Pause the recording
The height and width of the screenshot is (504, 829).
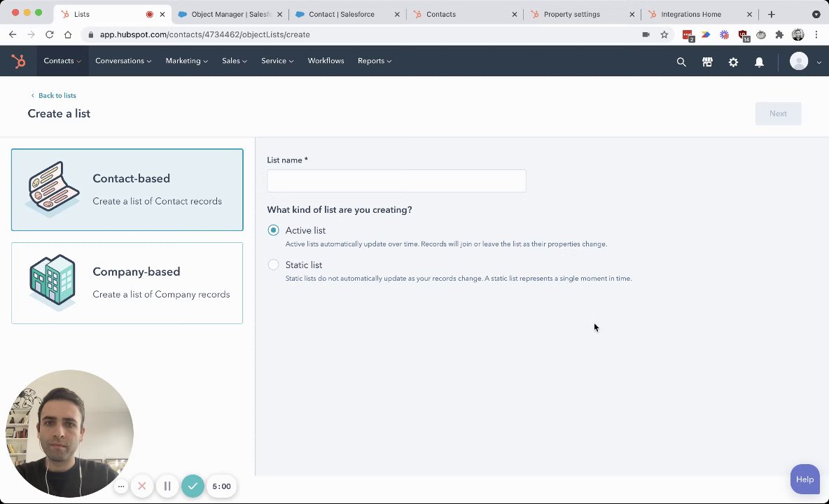click(x=167, y=486)
